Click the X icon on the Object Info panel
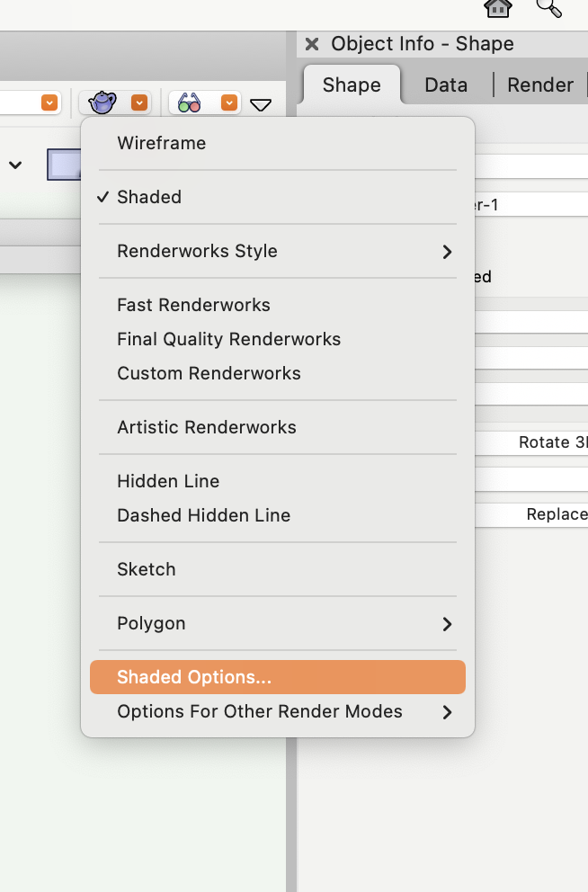Viewport: 588px width, 892px height. point(312,43)
